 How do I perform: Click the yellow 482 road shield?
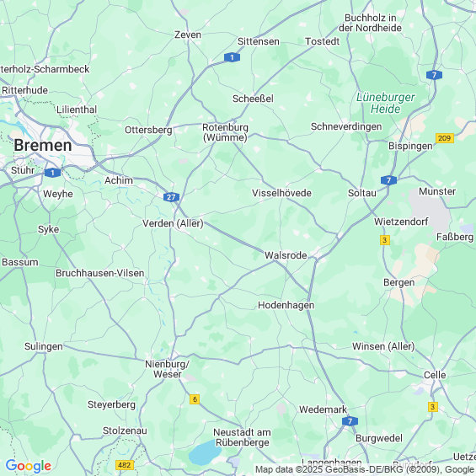(x=125, y=465)
